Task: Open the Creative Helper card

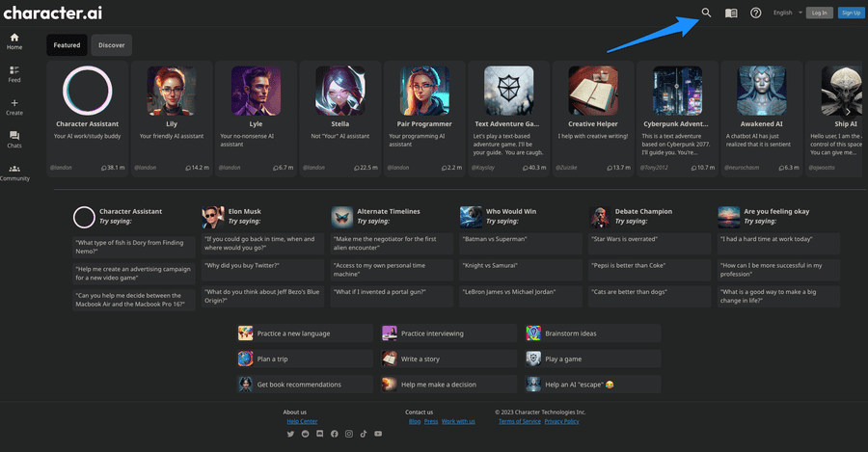Action: 593,119
